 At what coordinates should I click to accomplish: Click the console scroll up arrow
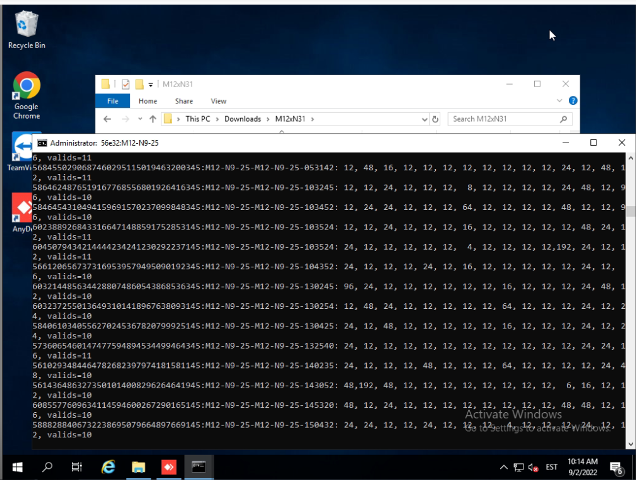[x=630, y=157]
